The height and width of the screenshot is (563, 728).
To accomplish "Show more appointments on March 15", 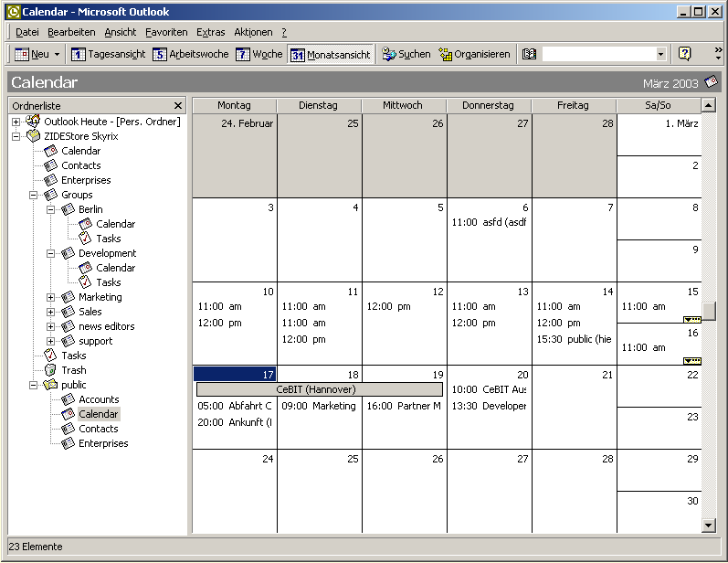I will (692, 320).
